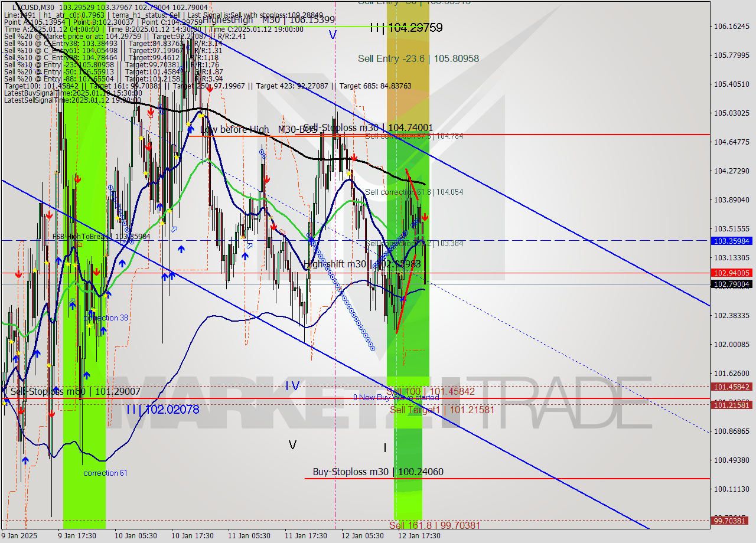Select the 'Sell 161.8 | 99.70381' label
Viewport: 756px width, 543px height.
click(435, 525)
